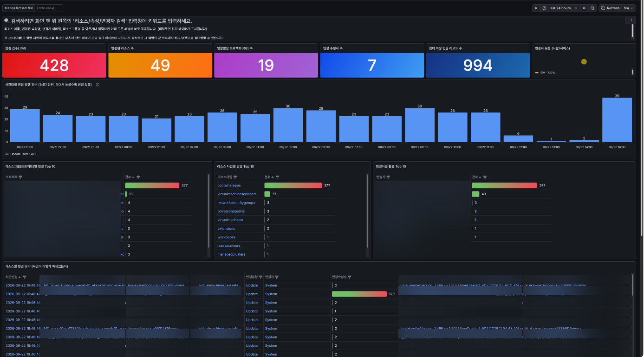
Task: Select the 09/22 16:00 bar showing 39
Action: pos(617,119)
